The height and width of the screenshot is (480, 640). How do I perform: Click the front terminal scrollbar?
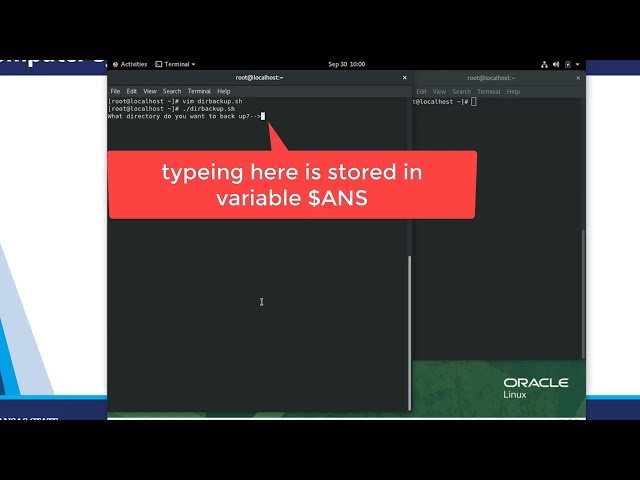pos(409,333)
